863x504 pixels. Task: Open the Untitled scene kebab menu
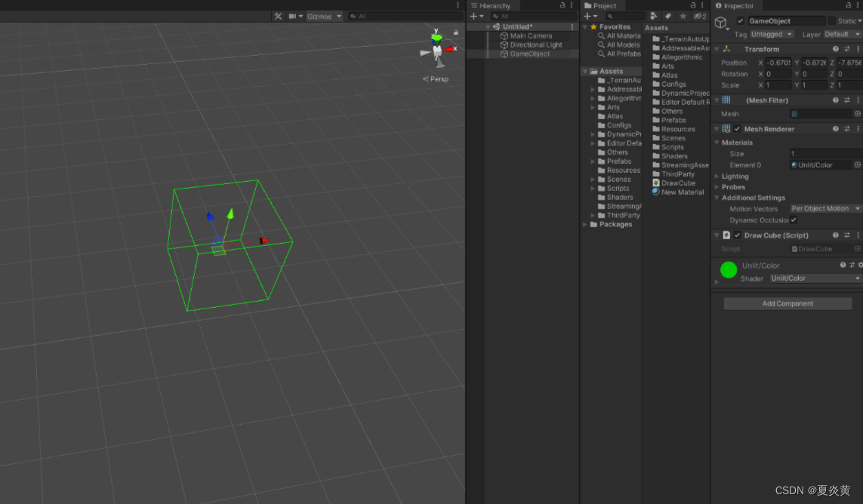[572, 27]
